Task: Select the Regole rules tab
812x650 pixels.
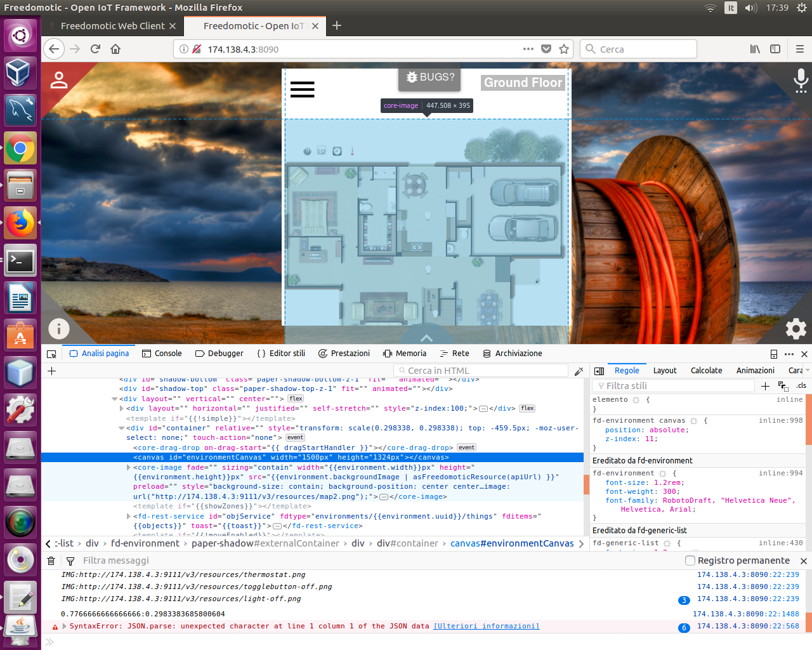Action: click(x=627, y=371)
